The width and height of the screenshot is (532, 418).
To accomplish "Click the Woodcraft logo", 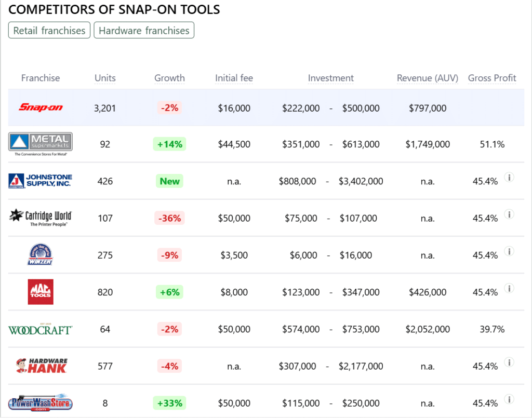I will 41,329.
